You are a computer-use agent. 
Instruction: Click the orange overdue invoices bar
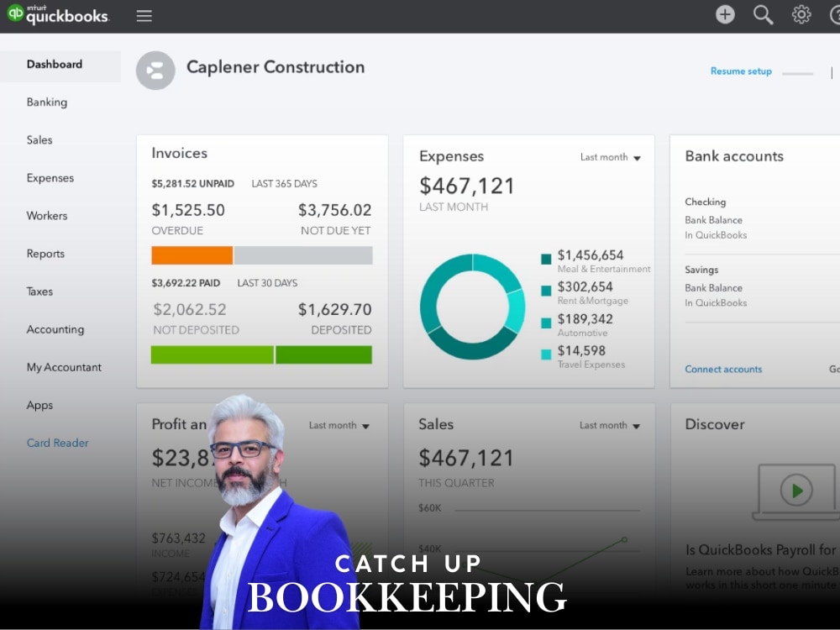(x=192, y=255)
